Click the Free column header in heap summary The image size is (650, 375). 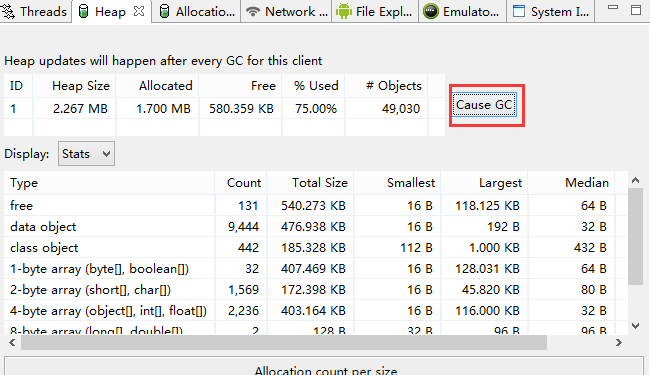coord(241,86)
